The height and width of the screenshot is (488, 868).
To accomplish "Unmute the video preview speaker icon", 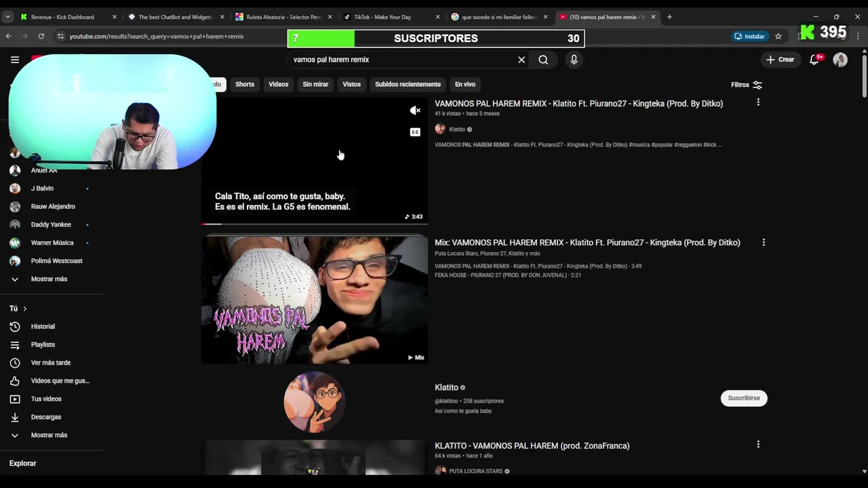I will pos(415,110).
